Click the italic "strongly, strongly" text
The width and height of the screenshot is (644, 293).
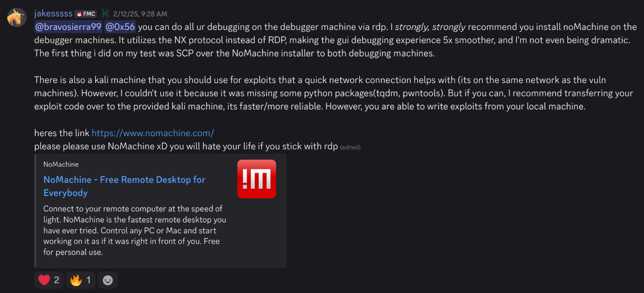430,27
